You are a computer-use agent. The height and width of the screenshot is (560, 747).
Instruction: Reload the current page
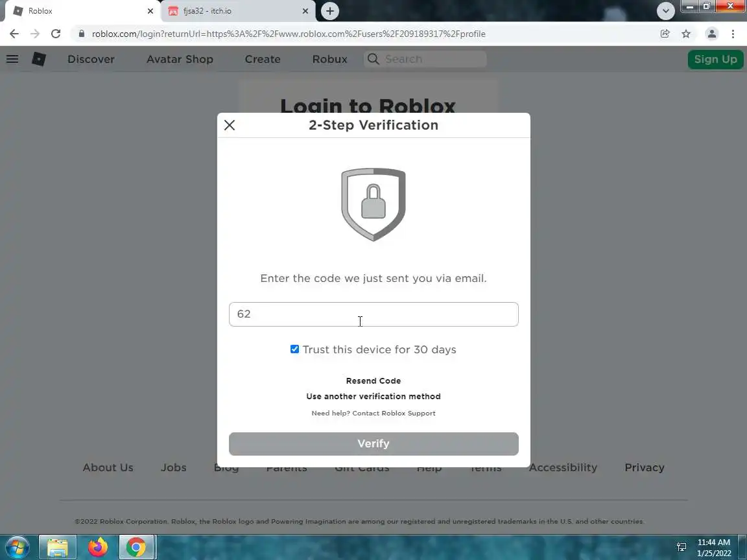click(56, 34)
